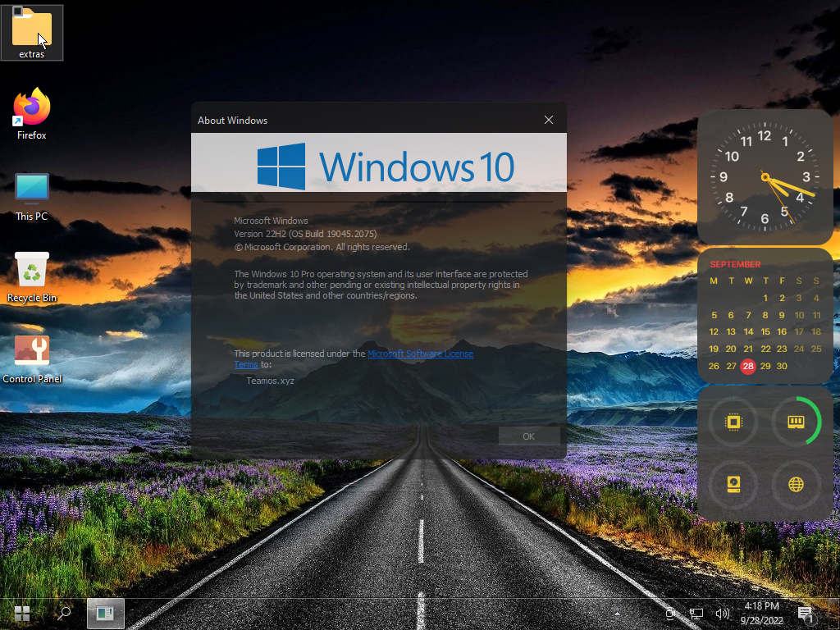Click the network globe gauge widget
The width and height of the screenshot is (840, 630).
click(x=796, y=484)
